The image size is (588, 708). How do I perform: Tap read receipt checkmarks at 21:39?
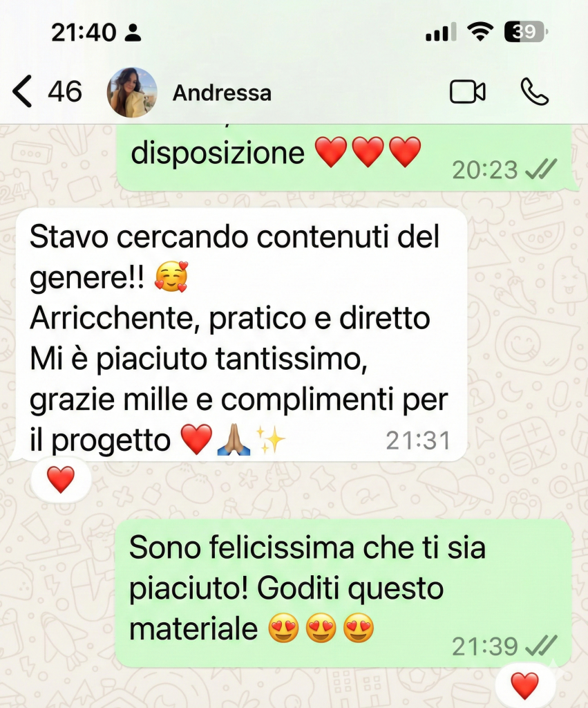pos(542,646)
